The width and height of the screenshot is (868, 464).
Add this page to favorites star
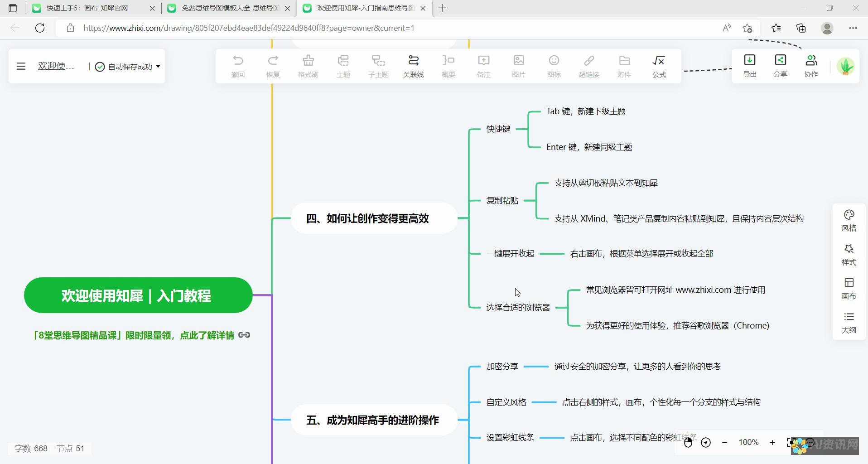point(747,28)
